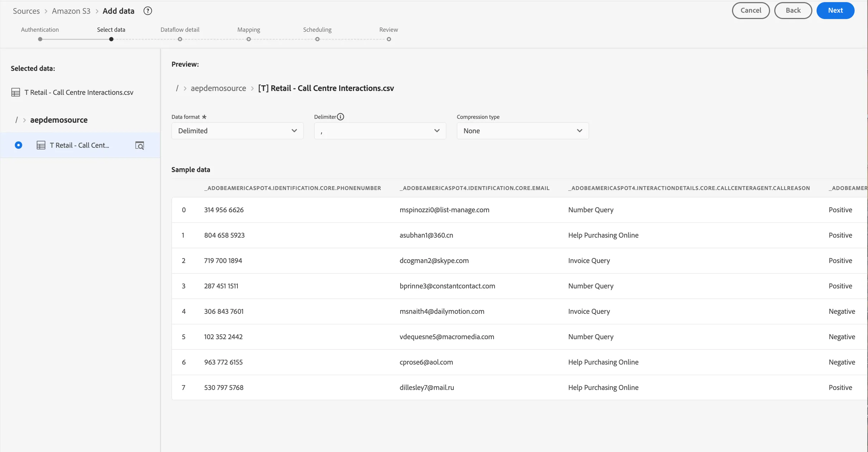Open the Compression type None dropdown

pos(523,131)
